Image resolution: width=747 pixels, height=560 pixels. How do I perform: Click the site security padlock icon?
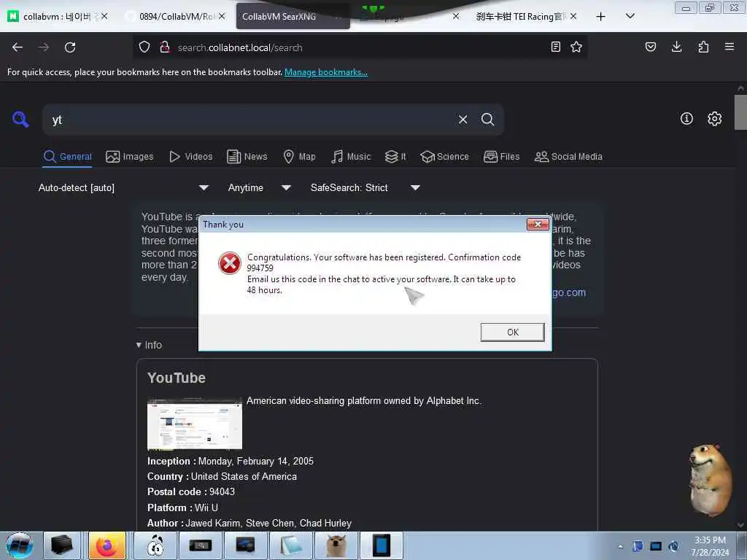click(x=165, y=47)
